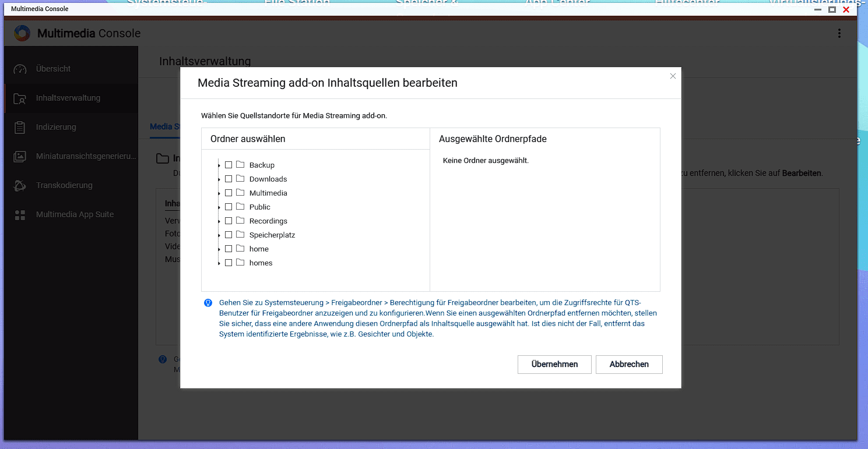
Task: Click the 'Ausgewählte Ordnerpfade' heading
Action: (x=493, y=139)
